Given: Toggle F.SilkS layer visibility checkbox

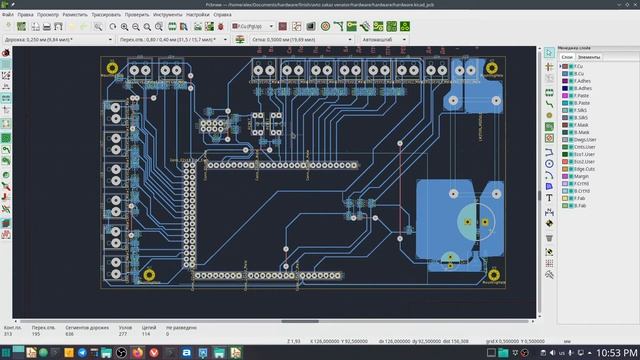Looking at the screenshot, I should 572,110.
